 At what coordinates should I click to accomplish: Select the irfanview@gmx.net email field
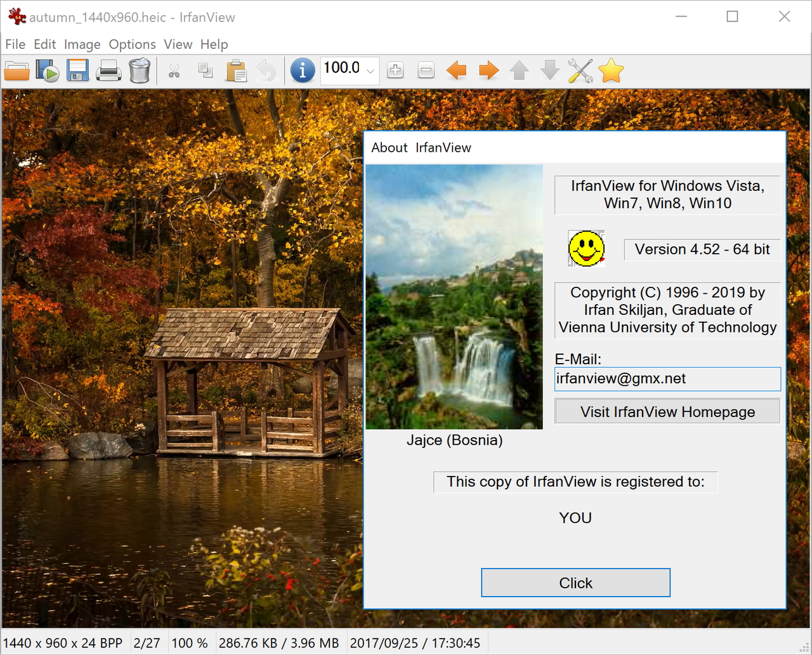pyautogui.click(x=667, y=379)
